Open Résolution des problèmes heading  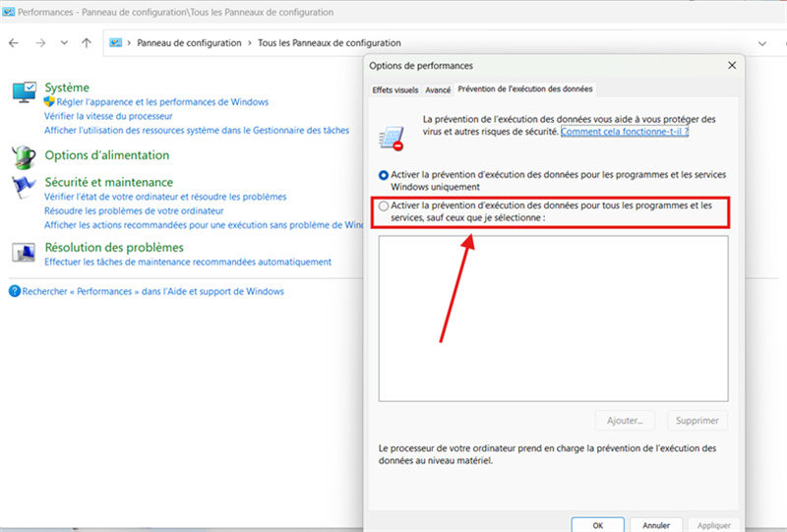tap(114, 248)
